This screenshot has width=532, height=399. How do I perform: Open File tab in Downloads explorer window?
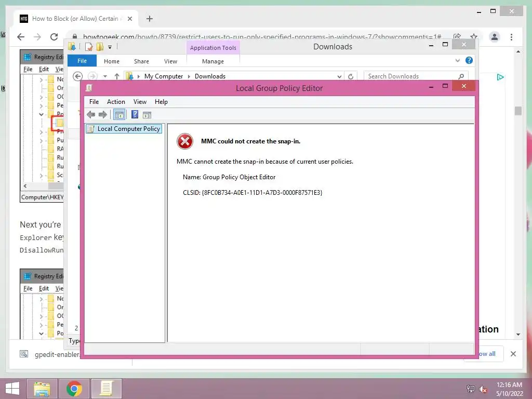click(82, 61)
